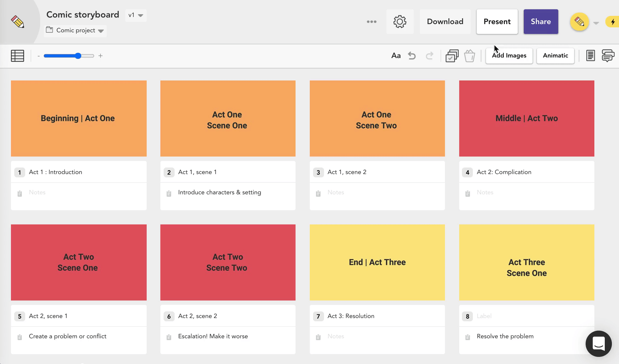This screenshot has height=364, width=619.
Task: Open the live chat support bubble
Action: click(598, 343)
